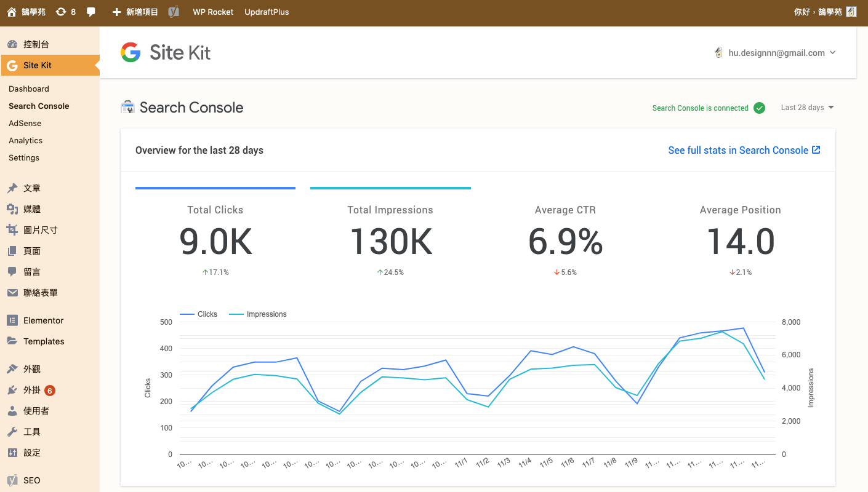Expand the hu.designnn@gmail.com account menu
The height and width of the screenshot is (492, 868).
click(775, 53)
